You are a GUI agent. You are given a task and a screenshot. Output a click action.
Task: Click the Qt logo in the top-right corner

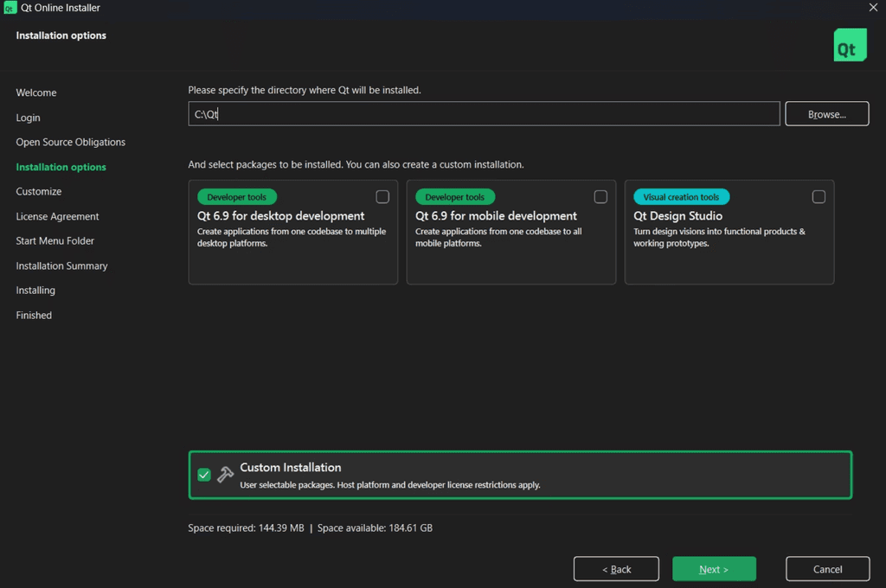coord(850,44)
